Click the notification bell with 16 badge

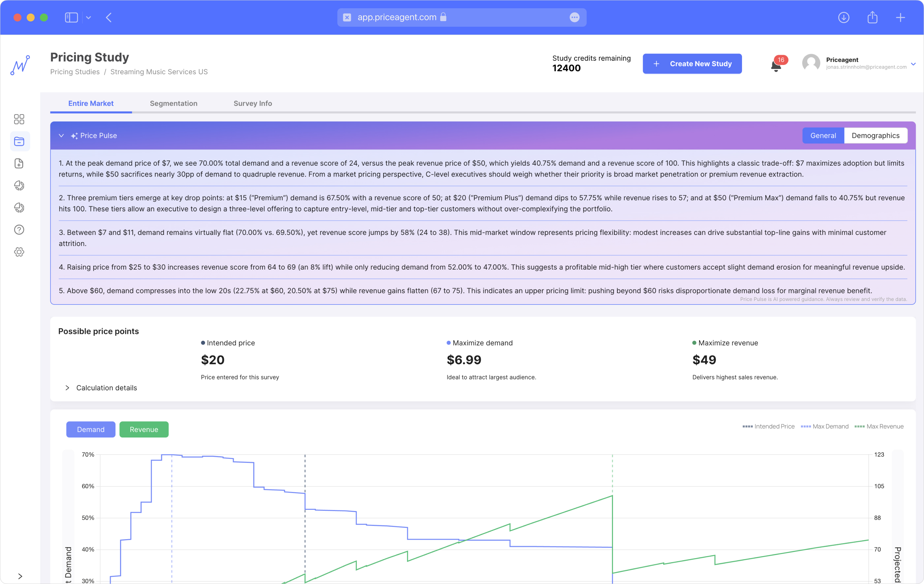[776, 65]
